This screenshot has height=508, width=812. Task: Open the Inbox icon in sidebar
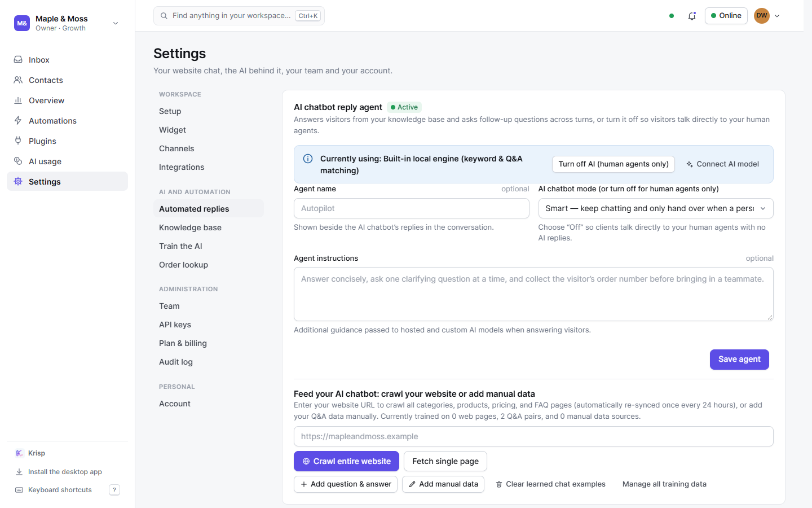pos(18,59)
